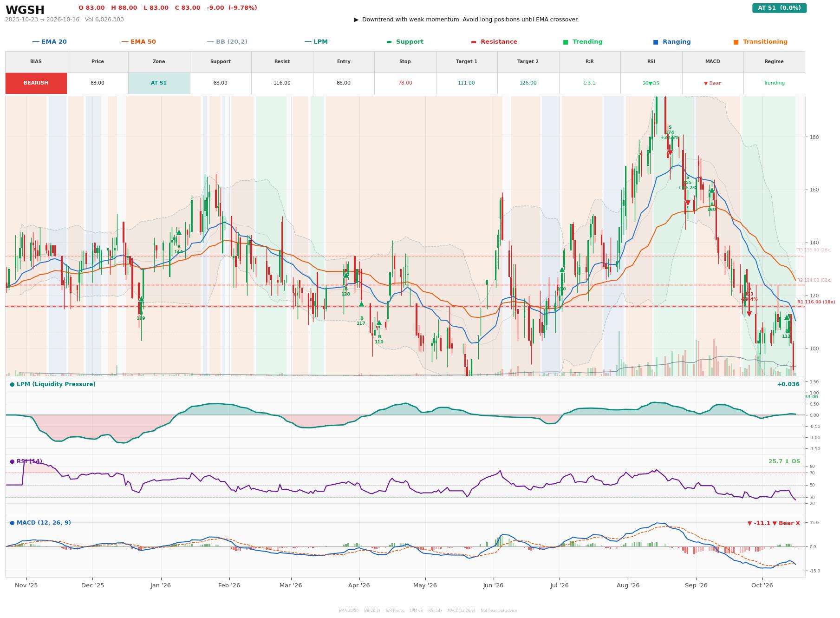Click the R2 124.00 (32x) resistance label
This screenshot has height=618, width=840.
pos(814,280)
